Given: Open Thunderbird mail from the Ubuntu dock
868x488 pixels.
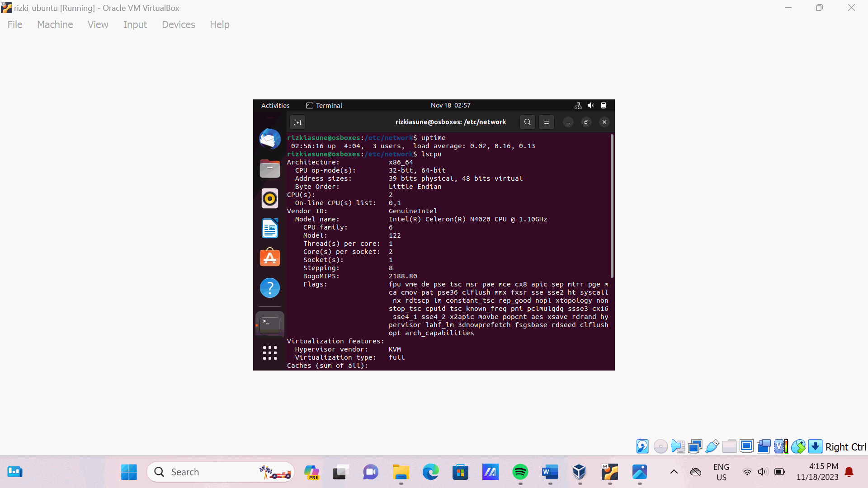Looking at the screenshot, I should (x=270, y=139).
